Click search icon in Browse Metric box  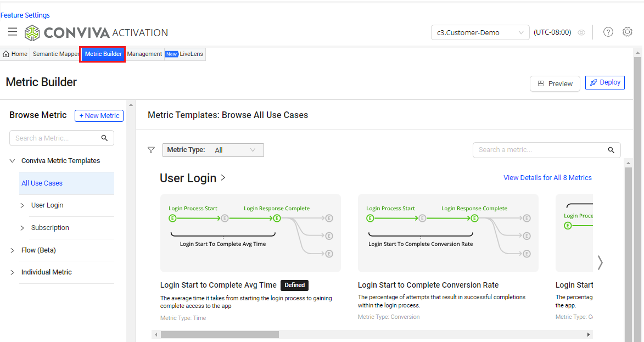[x=104, y=138]
